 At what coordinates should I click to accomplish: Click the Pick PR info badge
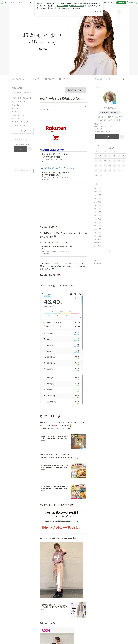(83, 106)
